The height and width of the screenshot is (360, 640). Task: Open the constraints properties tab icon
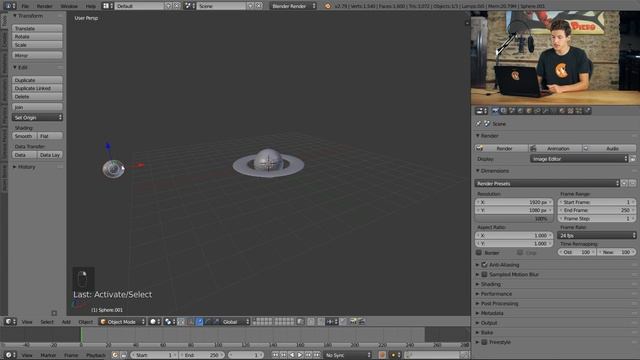coord(537,111)
